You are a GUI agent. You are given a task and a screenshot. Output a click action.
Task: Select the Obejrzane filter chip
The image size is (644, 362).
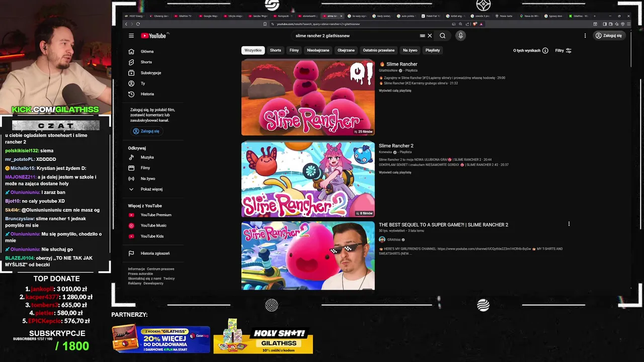[346, 50]
